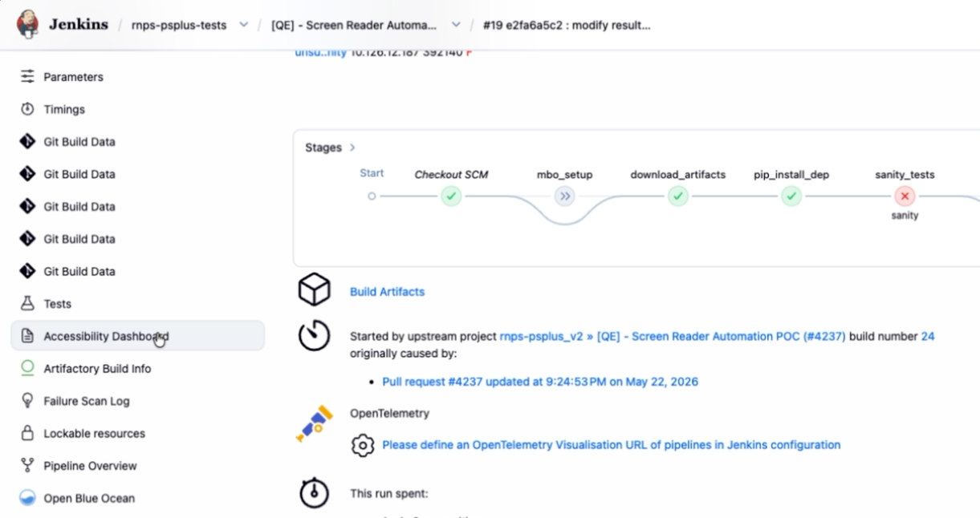This screenshot has height=518, width=980.
Task: Click the OpenTelemetry gear icon
Action: click(363, 445)
